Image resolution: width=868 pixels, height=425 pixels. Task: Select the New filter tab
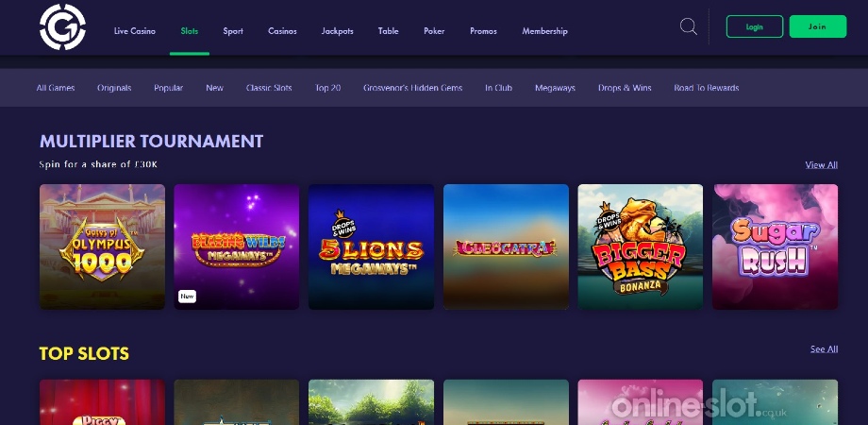point(215,88)
